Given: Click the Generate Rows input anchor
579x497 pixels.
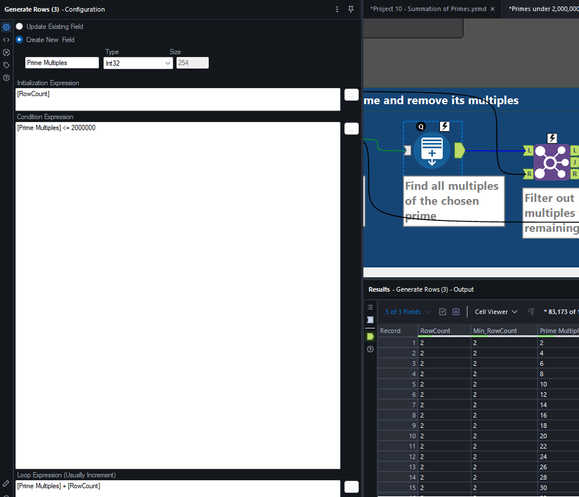Looking at the screenshot, I should [408, 150].
